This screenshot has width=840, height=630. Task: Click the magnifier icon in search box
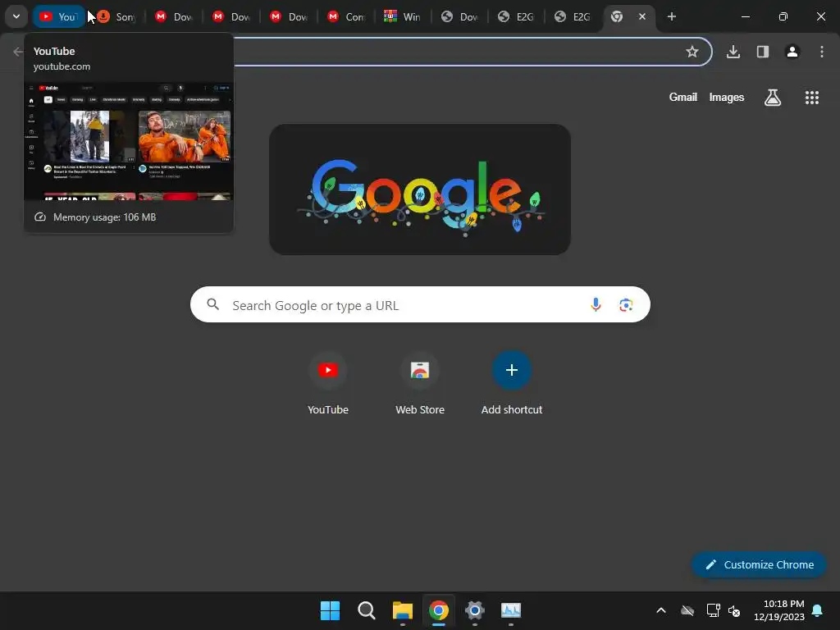click(x=212, y=305)
